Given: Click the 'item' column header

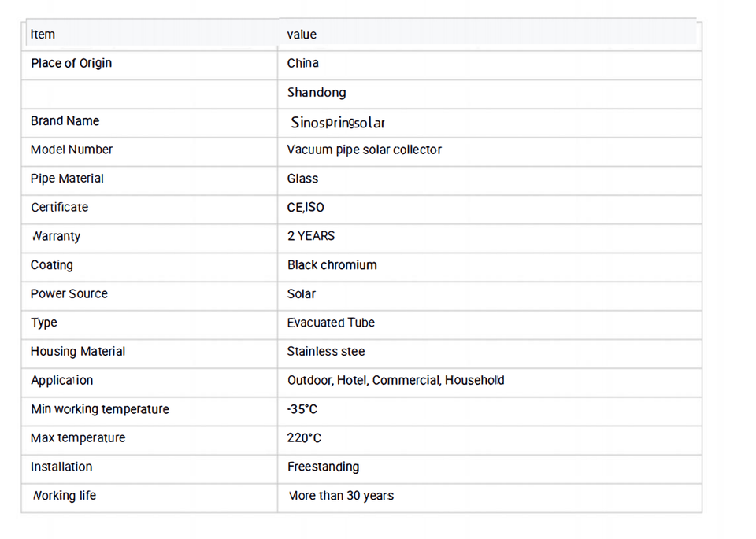Looking at the screenshot, I should tap(43, 35).
